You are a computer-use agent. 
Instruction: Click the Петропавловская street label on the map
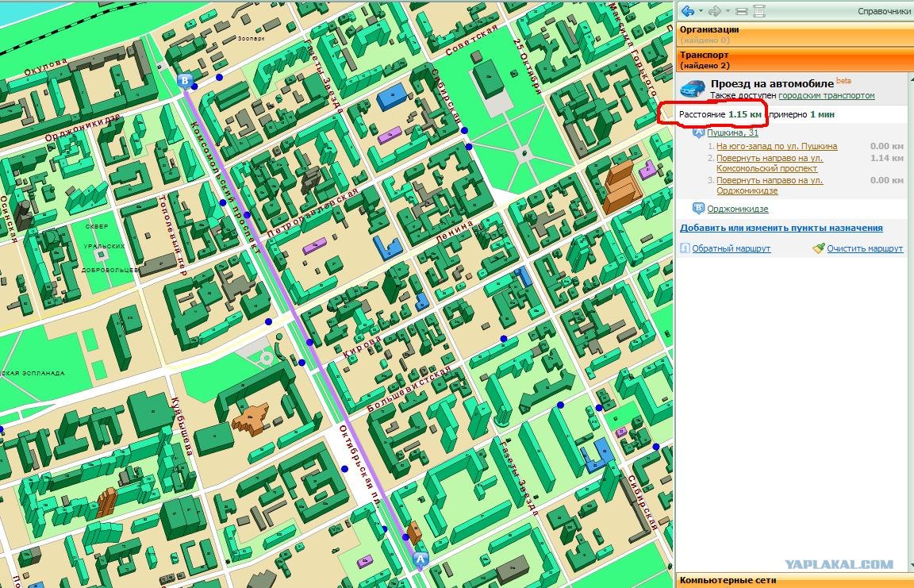(x=313, y=213)
